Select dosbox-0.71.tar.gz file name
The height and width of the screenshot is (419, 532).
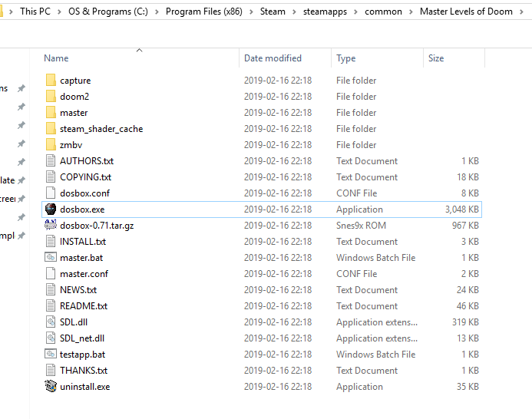pyautogui.click(x=97, y=226)
